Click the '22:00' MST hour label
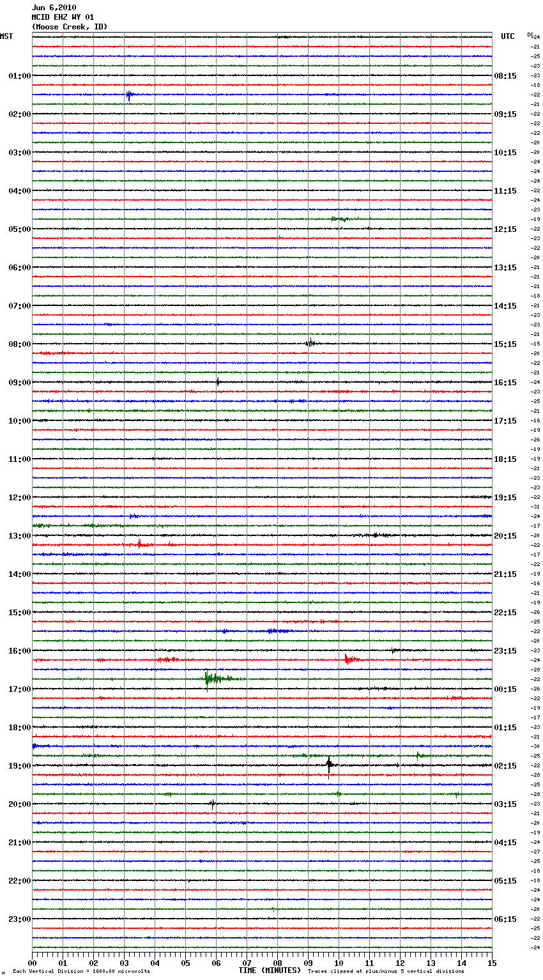 coord(20,881)
